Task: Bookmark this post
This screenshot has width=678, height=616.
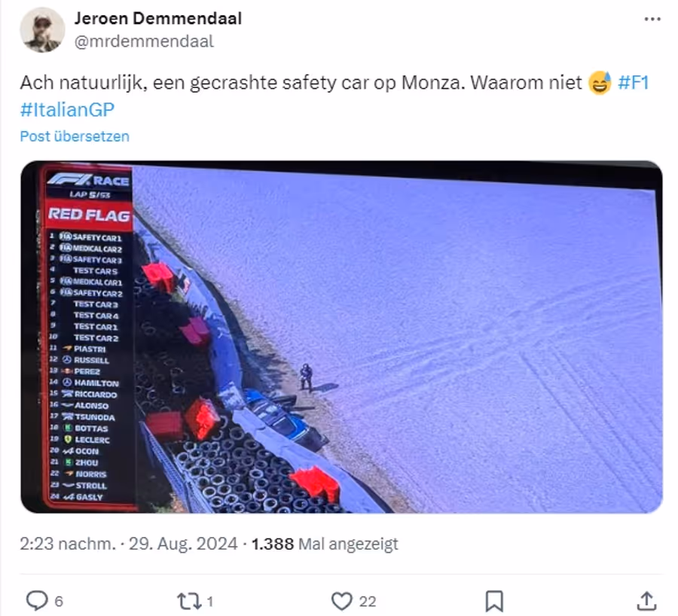Action: tap(494, 601)
